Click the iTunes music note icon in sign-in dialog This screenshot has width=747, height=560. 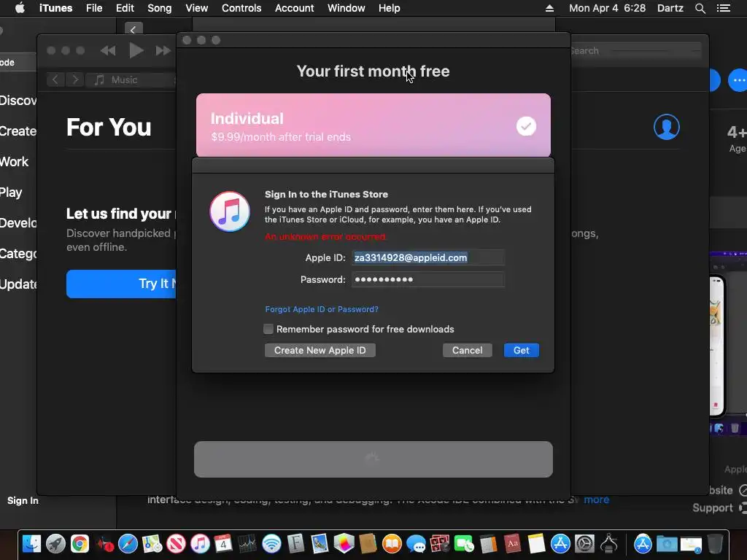230,211
